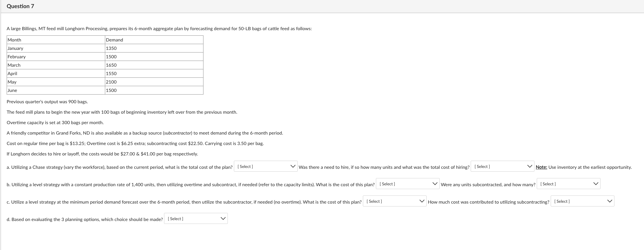Click the chevron on the part b second Select
Image resolution: width=644 pixels, height=250 pixels.
point(595,183)
